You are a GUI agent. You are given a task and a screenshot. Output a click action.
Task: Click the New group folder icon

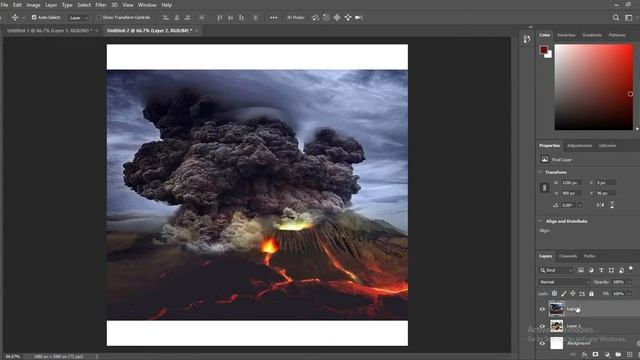[618, 355]
